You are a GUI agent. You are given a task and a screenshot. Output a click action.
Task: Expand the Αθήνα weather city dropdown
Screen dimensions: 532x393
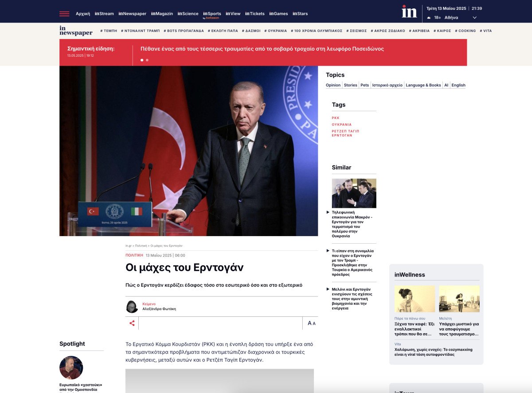[x=474, y=18]
